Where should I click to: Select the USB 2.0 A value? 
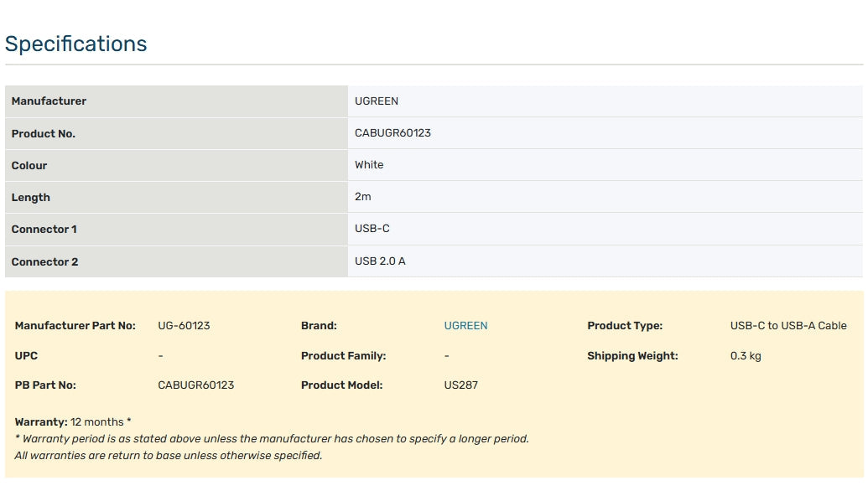tap(380, 261)
